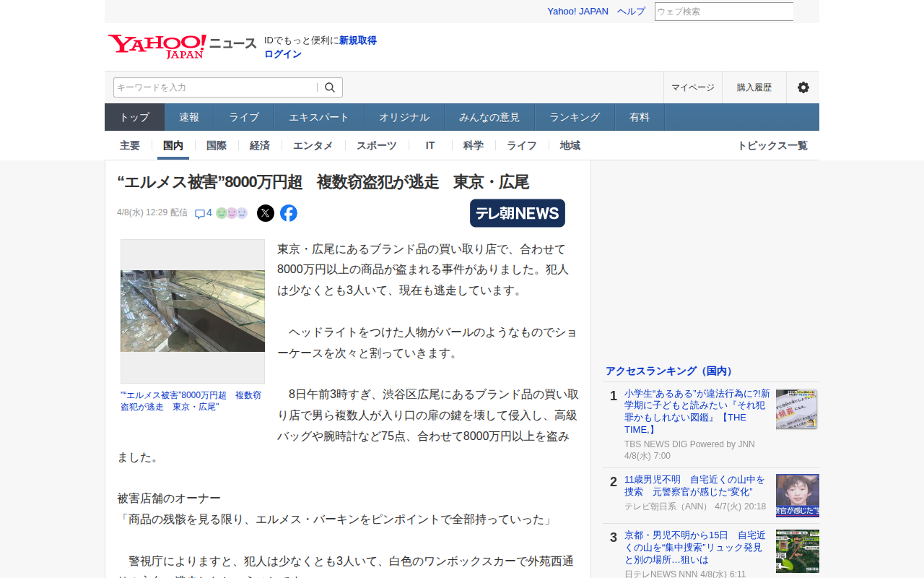Screen dimensions: 924x578
Task: Share the article on Facebook
Action: tap(289, 213)
